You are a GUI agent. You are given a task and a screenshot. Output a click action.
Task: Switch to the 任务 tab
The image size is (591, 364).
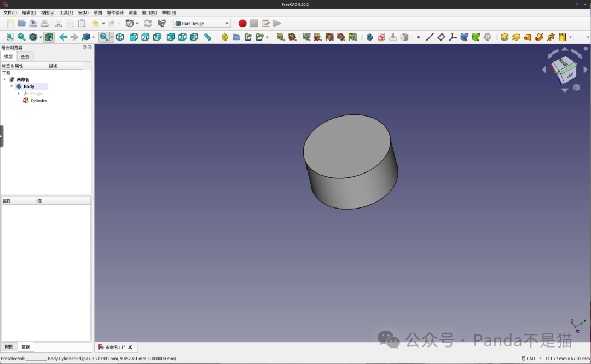pos(25,56)
